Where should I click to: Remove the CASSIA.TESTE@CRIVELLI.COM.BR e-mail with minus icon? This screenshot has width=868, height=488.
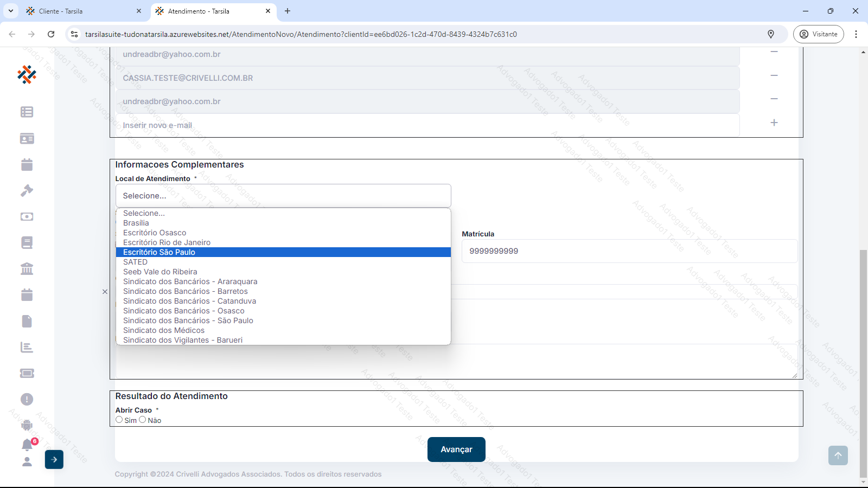tap(774, 75)
